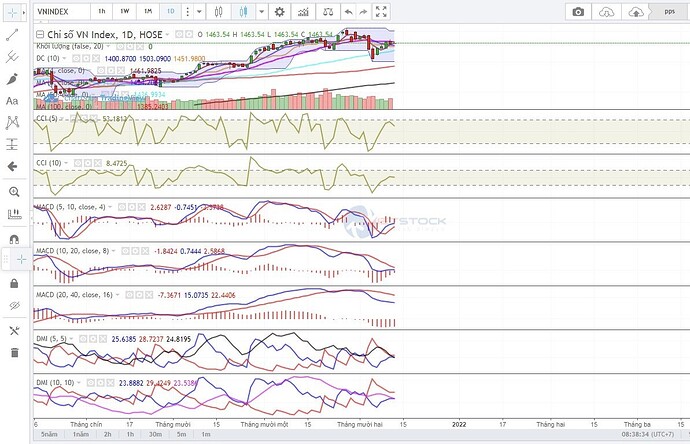Collapse the Chi số VN Index legend
690x444 pixels.
[x=40, y=34]
